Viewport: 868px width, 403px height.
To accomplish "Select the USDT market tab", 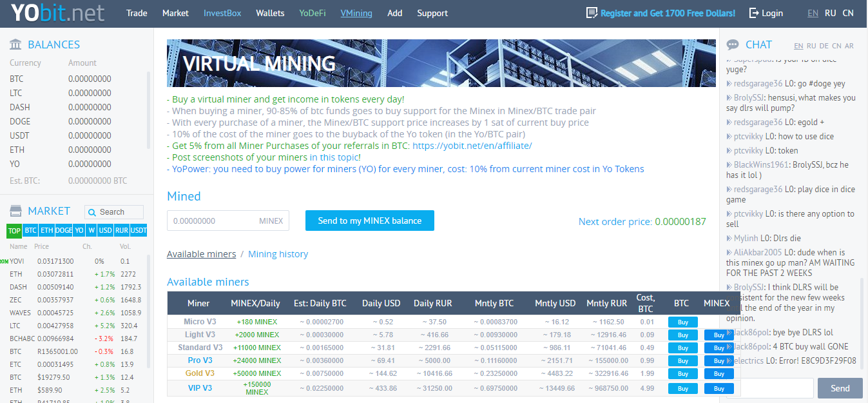I will pyautogui.click(x=139, y=230).
